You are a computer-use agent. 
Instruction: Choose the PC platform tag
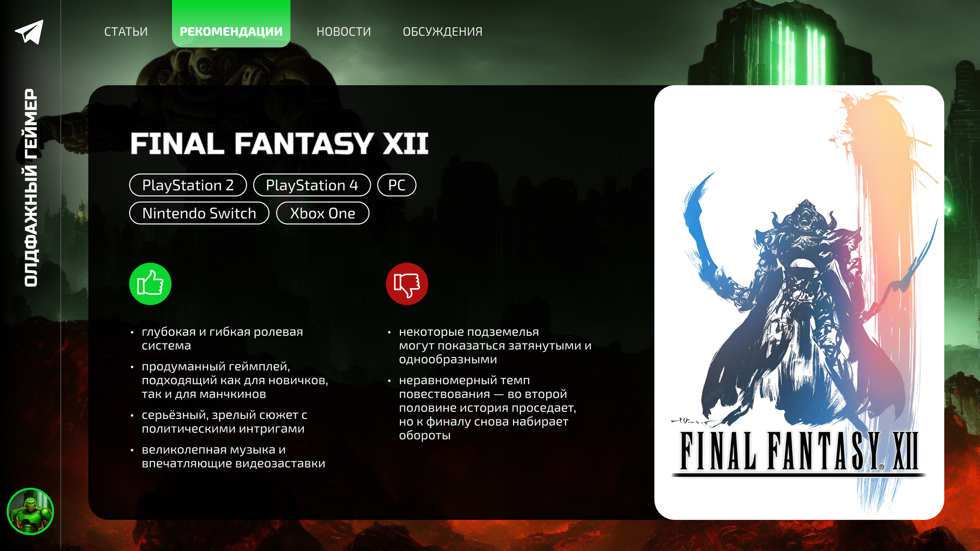pos(397,185)
